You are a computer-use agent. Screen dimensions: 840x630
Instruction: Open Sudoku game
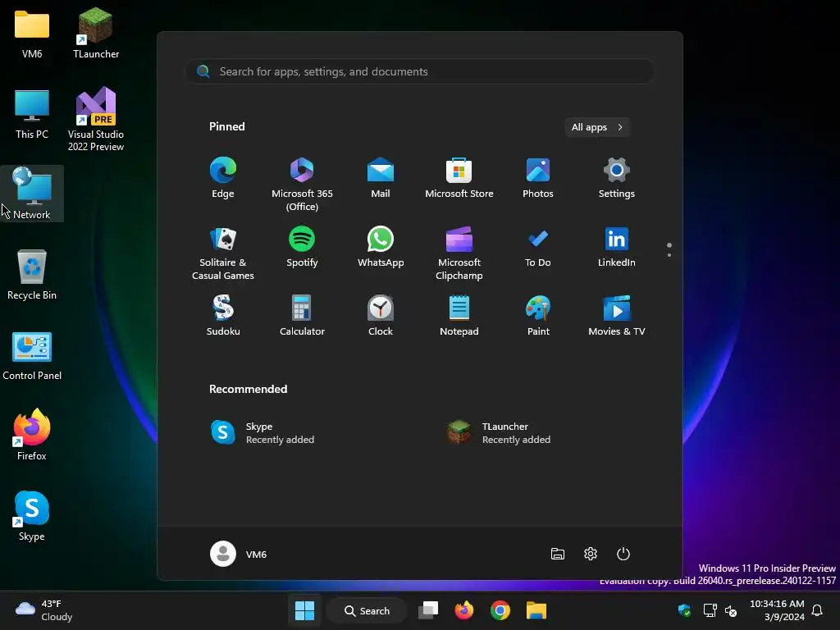point(223,316)
